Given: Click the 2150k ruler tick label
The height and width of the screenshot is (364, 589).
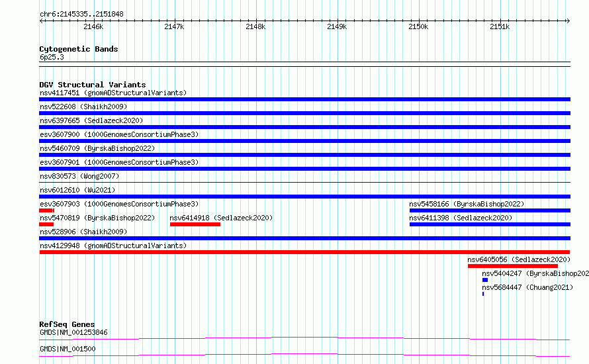Looking at the screenshot, I should tap(418, 26).
